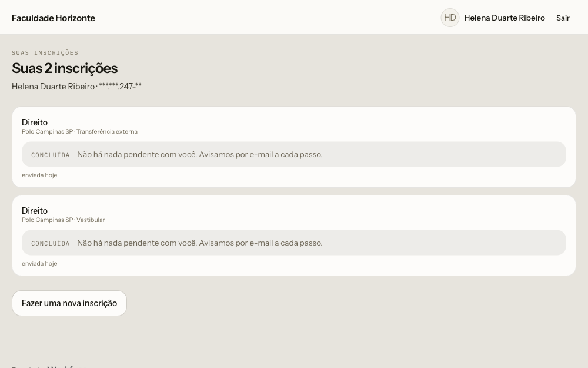
Task: Start a new application with Fazer uma nova inscrição
Action: tap(69, 303)
